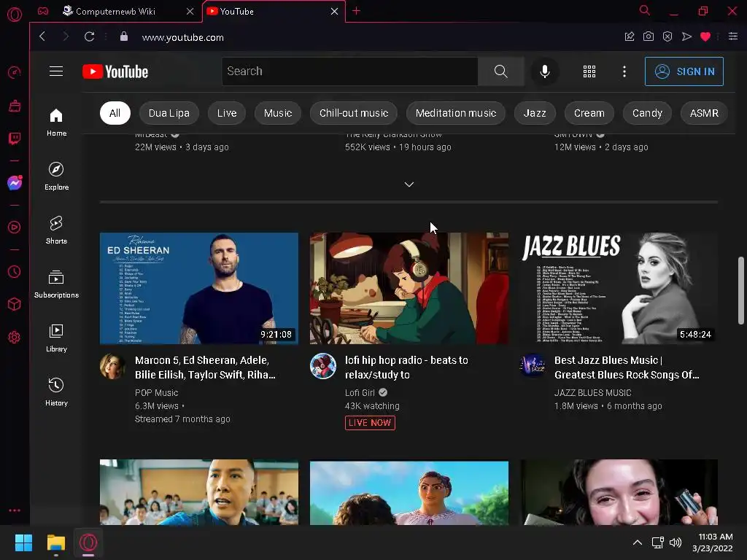Start voice search with the microphone
Viewport: 747px width, 560px height.
click(x=544, y=71)
